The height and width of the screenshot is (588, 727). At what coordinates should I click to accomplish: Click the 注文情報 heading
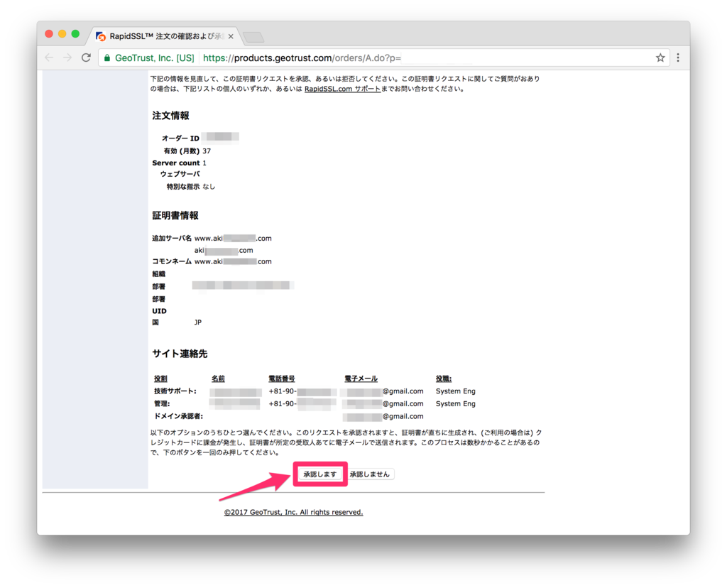click(170, 116)
